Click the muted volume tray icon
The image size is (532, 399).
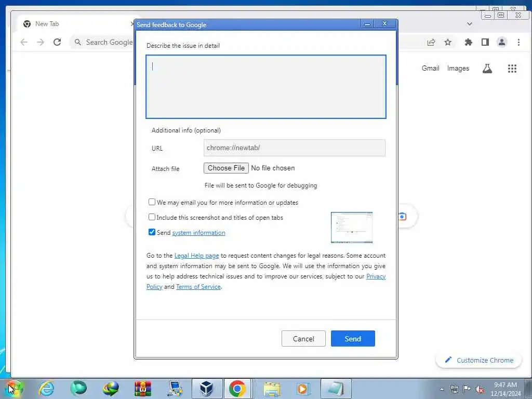pyautogui.click(x=480, y=390)
